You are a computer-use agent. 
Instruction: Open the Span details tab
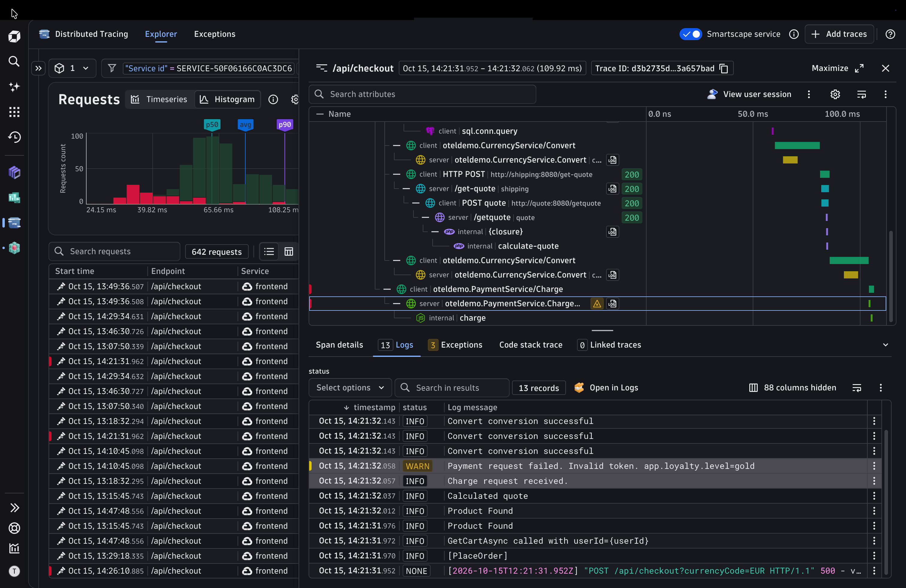click(x=339, y=345)
